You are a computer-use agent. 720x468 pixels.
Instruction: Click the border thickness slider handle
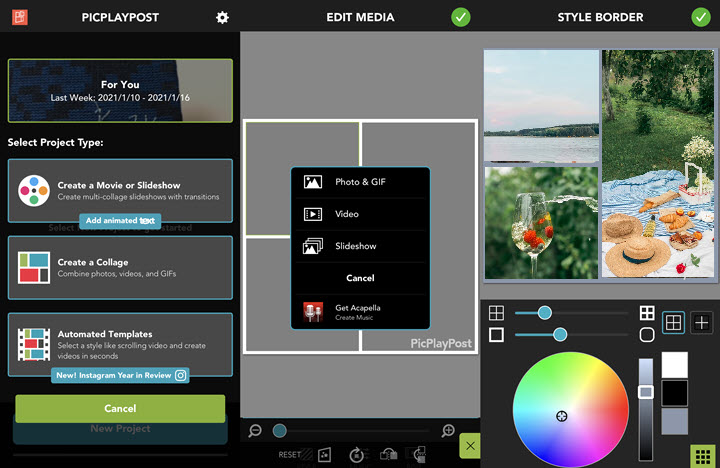tap(545, 313)
